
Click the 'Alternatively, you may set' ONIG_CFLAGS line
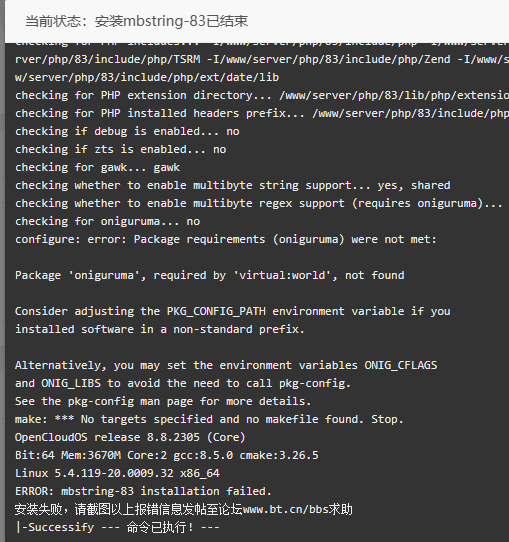(226, 365)
